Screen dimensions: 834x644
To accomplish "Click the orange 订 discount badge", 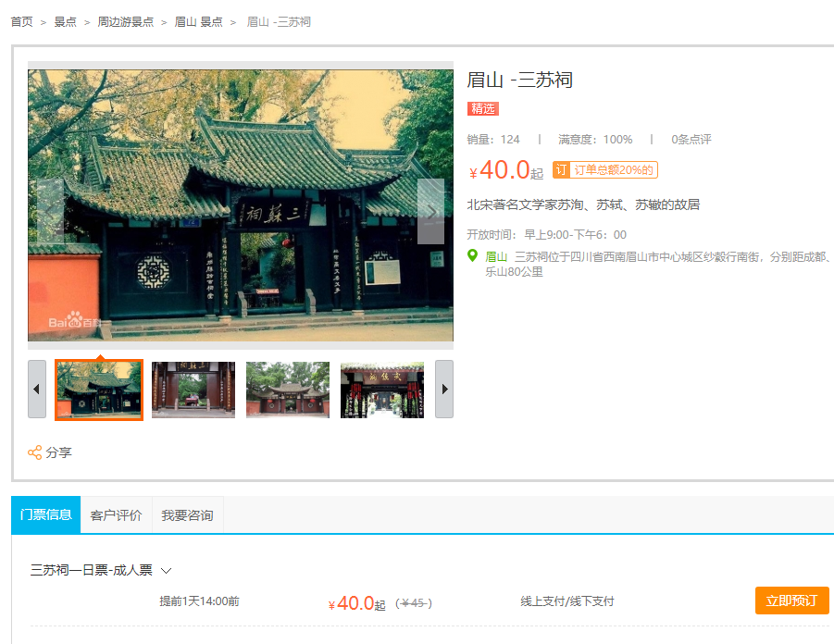I will (560, 170).
